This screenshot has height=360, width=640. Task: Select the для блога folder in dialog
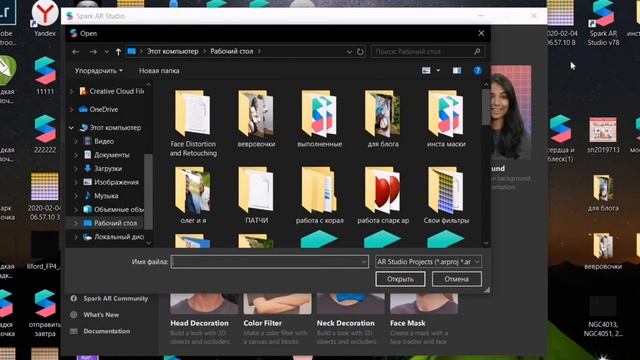tap(383, 119)
